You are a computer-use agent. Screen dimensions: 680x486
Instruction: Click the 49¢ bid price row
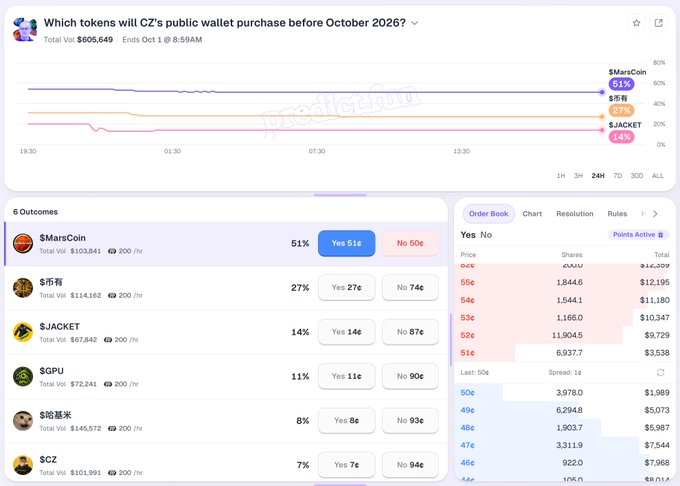565,410
